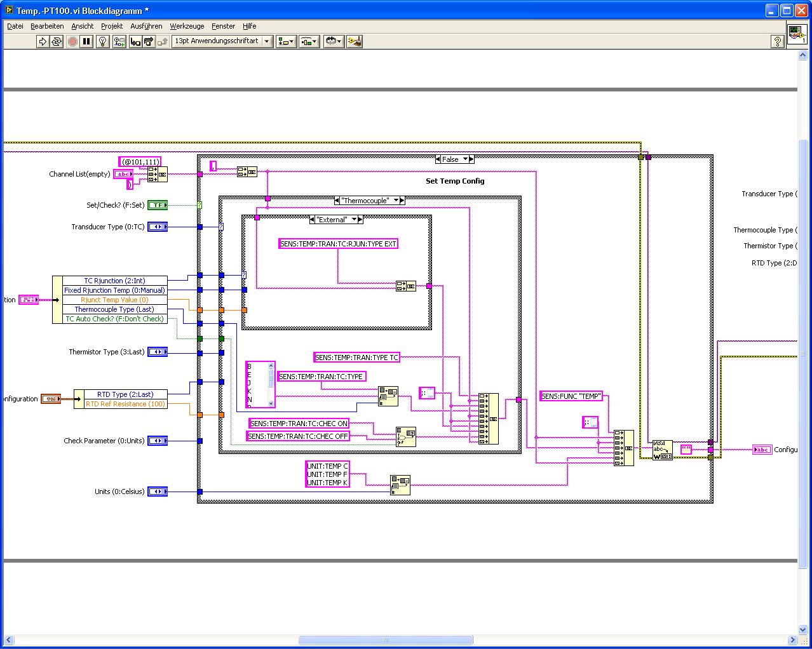The width and height of the screenshot is (812, 649).
Task: Click the Run Continuously button
Action: [x=57, y=41]
